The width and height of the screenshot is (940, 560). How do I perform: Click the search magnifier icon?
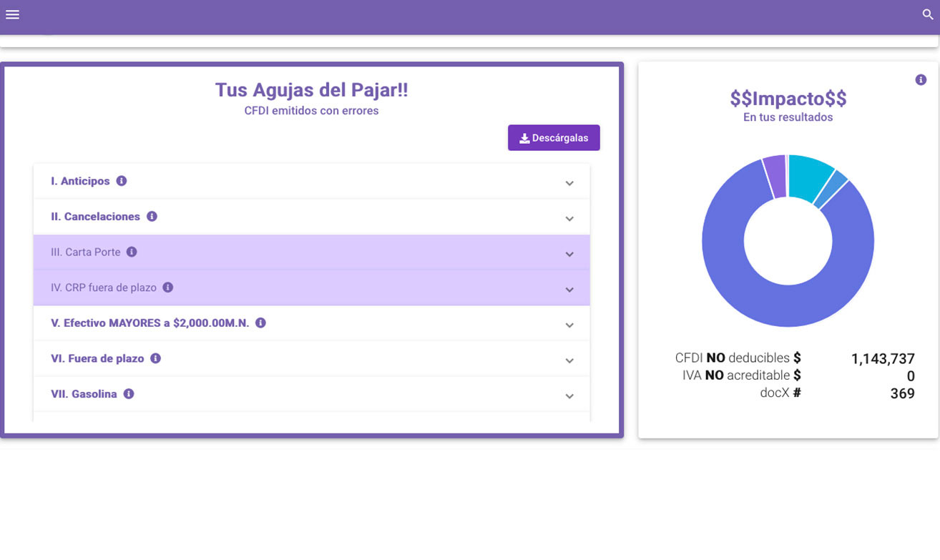[928, 14]
